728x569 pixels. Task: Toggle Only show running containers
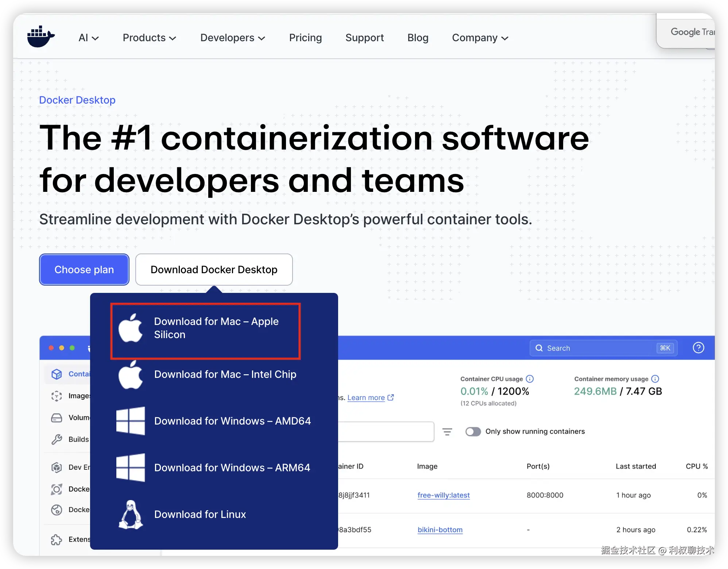coord(473,431)
